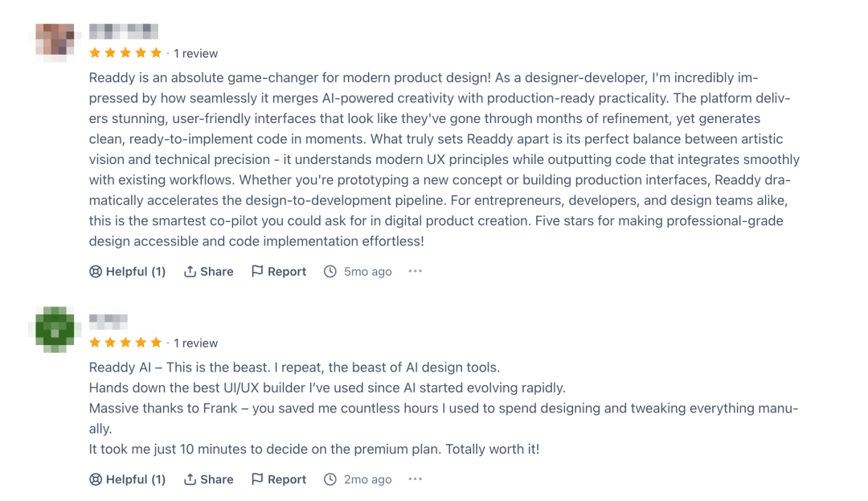Open the first reviewer's profile avatar
This screenshot has height=501, width=868.
point(55,42)
